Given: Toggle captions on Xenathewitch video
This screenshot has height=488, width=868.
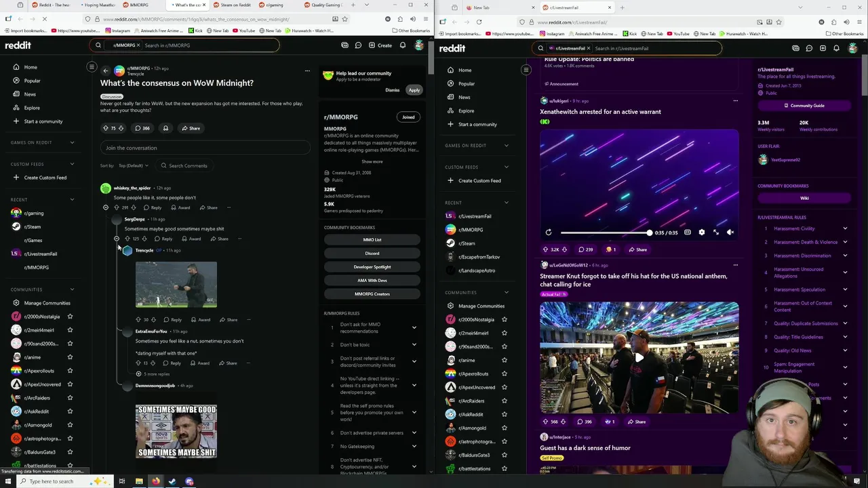Looking at the screenshot, I should (688, 232).
